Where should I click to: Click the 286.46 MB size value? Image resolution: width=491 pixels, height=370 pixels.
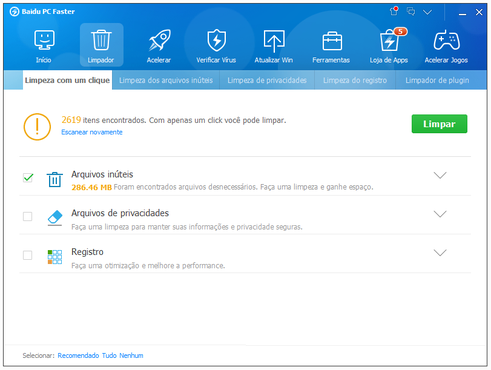[92, 187]
